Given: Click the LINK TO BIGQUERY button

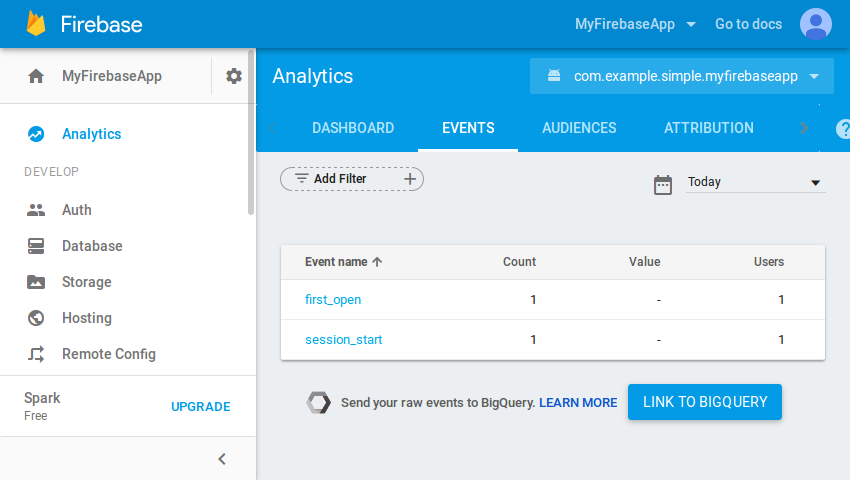Looking at the screenshot, I should tap(705, 402).
